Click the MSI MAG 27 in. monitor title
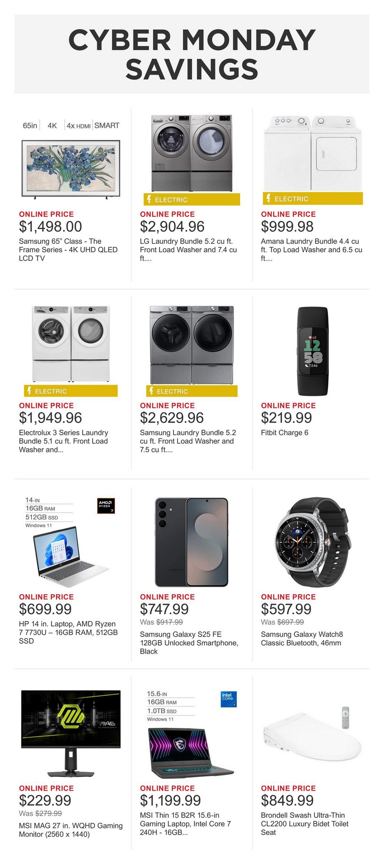The width and height of the screenshot is (384, 868). coord(71,830)
